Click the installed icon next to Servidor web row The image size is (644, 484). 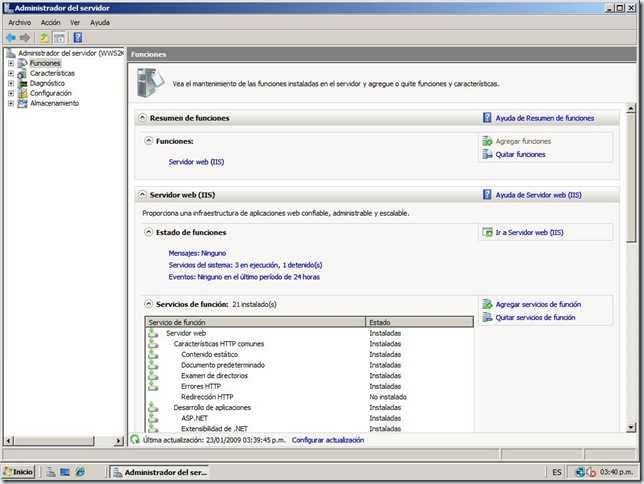(153, 333)
